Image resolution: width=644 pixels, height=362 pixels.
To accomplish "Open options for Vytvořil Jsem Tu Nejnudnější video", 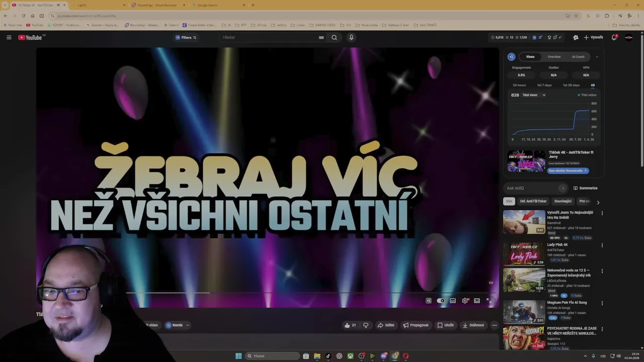I will click(x=602, y=213).
